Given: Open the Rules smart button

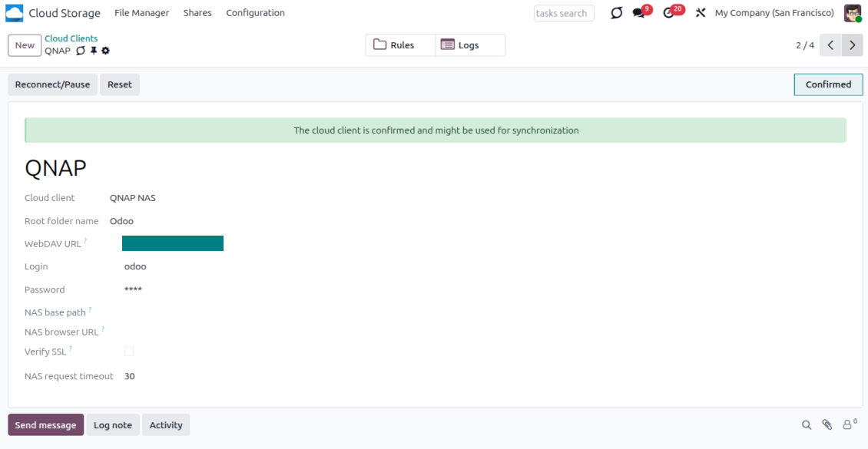Looking at the screenshot, I should pyautogui.click(x=401, y=45).
